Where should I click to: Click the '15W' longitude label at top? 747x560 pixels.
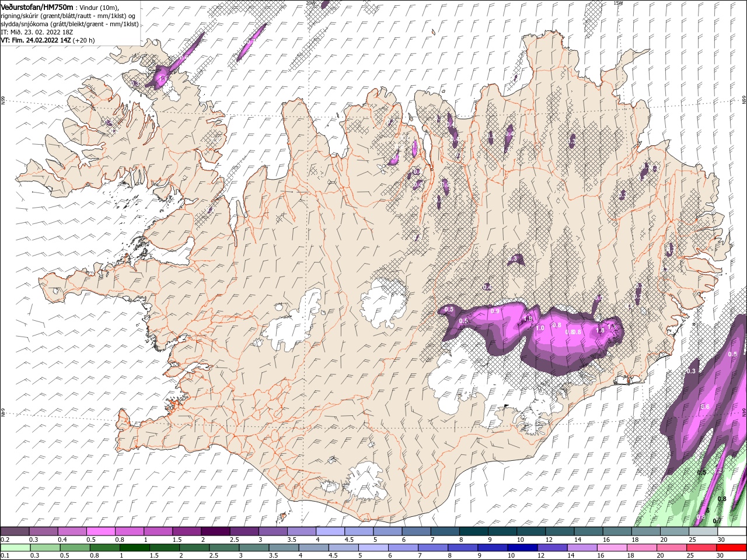[x=618, y=3]
